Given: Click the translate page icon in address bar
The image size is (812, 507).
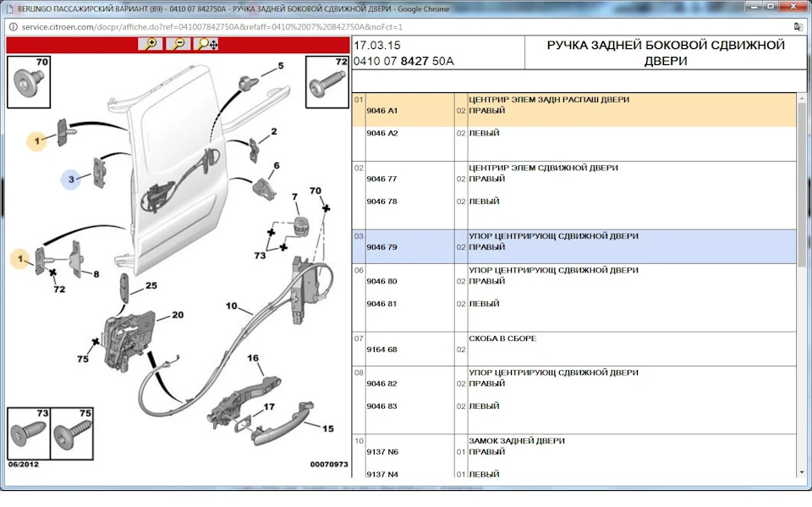Looking at the screenshot, I should point(798,26).
